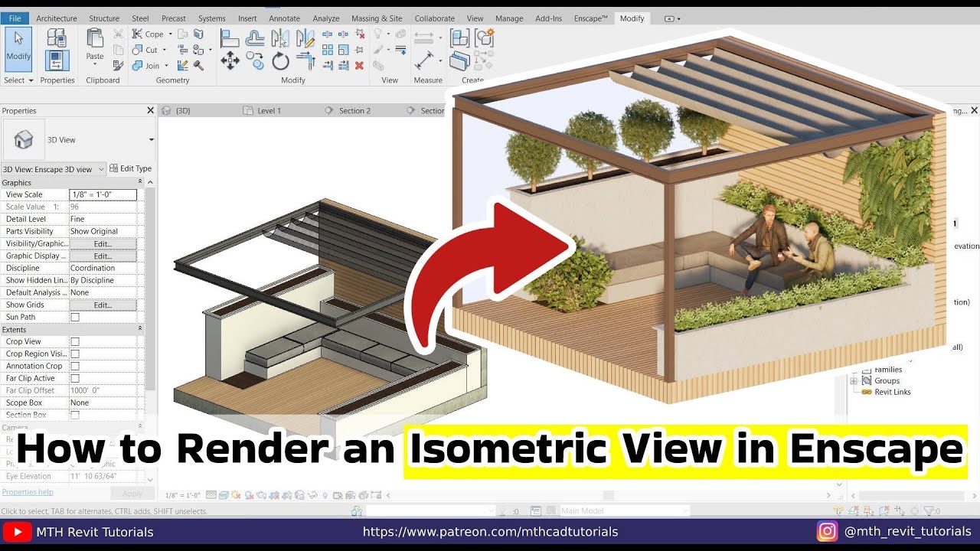Switch to the Architecture ribbon tab
The image size is (980, 551).
click(57, 18)
